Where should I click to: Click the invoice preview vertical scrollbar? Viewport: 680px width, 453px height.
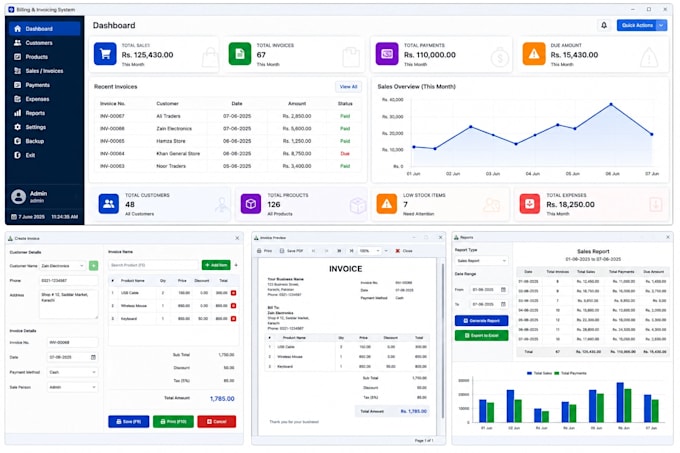click(442, 340)
